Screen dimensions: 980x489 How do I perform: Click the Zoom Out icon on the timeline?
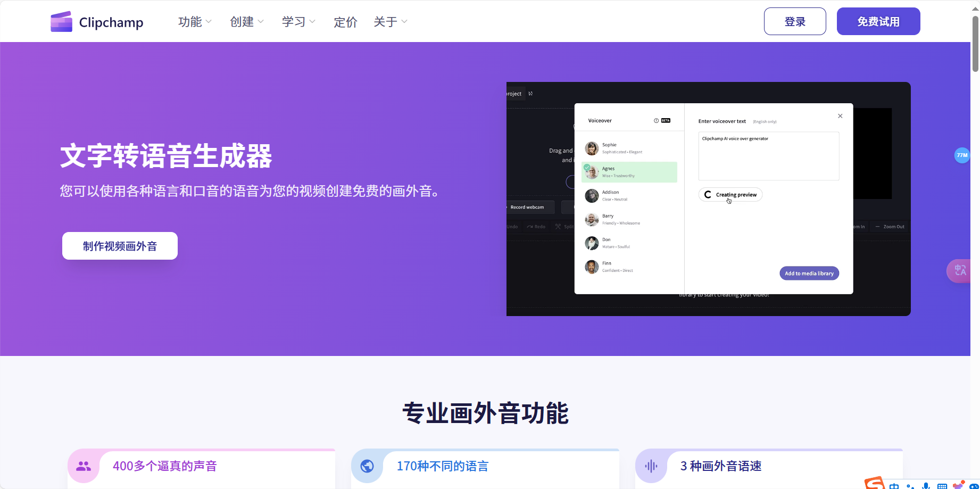tap(877, 226)
